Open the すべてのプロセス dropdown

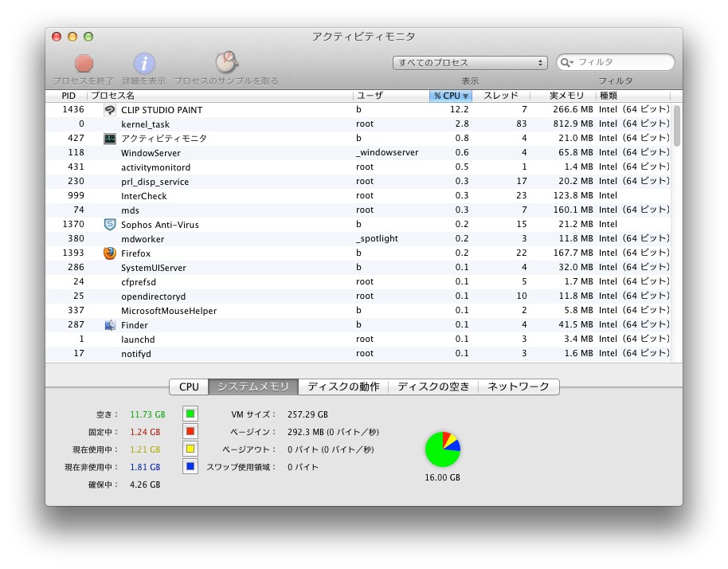pyautogui.click(x=470, y=62)
